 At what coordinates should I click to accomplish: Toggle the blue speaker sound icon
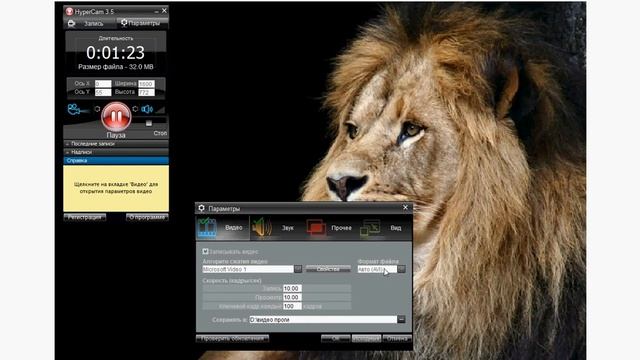point(147,109)
